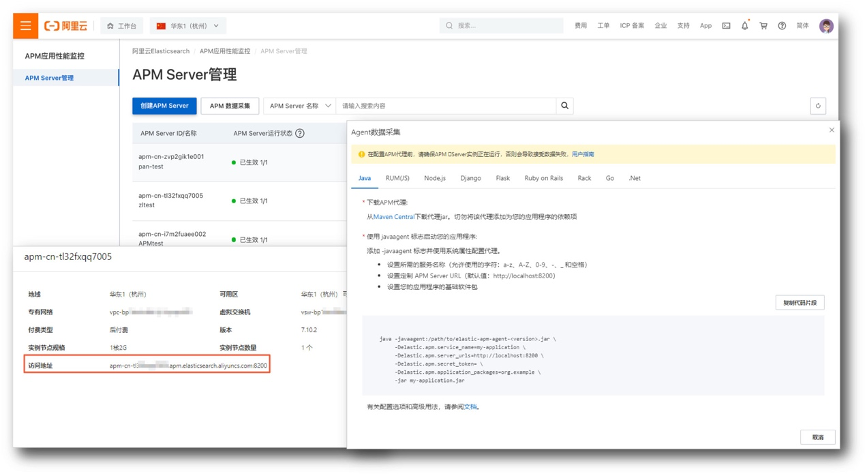Screen dimensions: 866x474
Task: Switch to the Rack tab
Action: pyautogui.click(x=584, y=178)
